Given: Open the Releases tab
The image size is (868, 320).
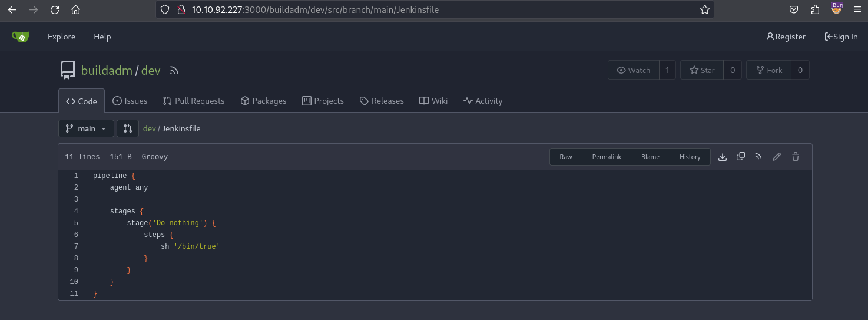Looking at the screenshot, I should point(382,101).
